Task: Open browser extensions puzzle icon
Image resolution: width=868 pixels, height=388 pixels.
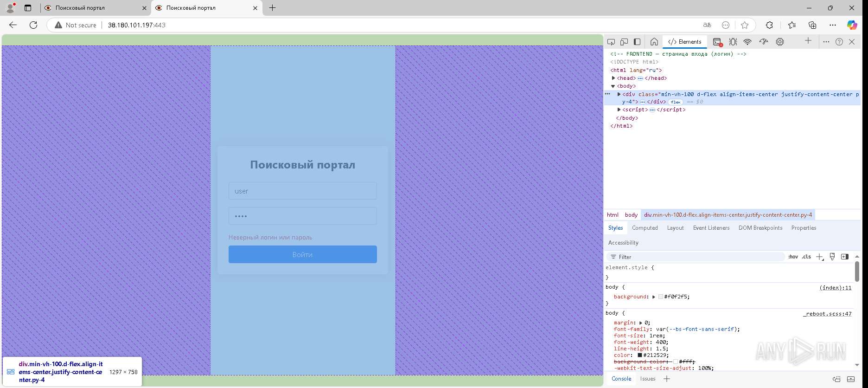Action: [769, 25]
